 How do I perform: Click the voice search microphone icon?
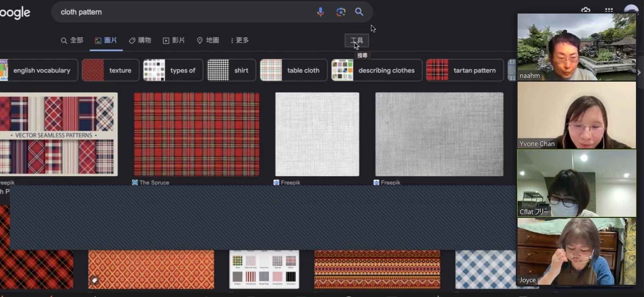[320, 12]
